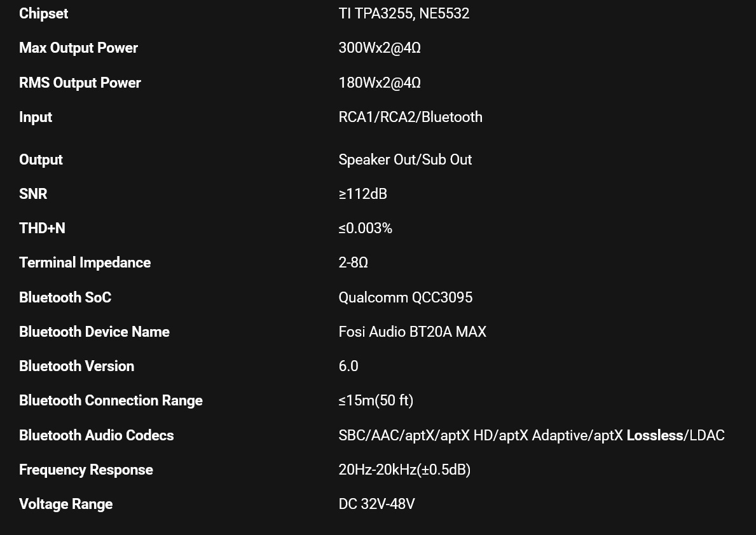Select the SNR label

pos(33,194)
